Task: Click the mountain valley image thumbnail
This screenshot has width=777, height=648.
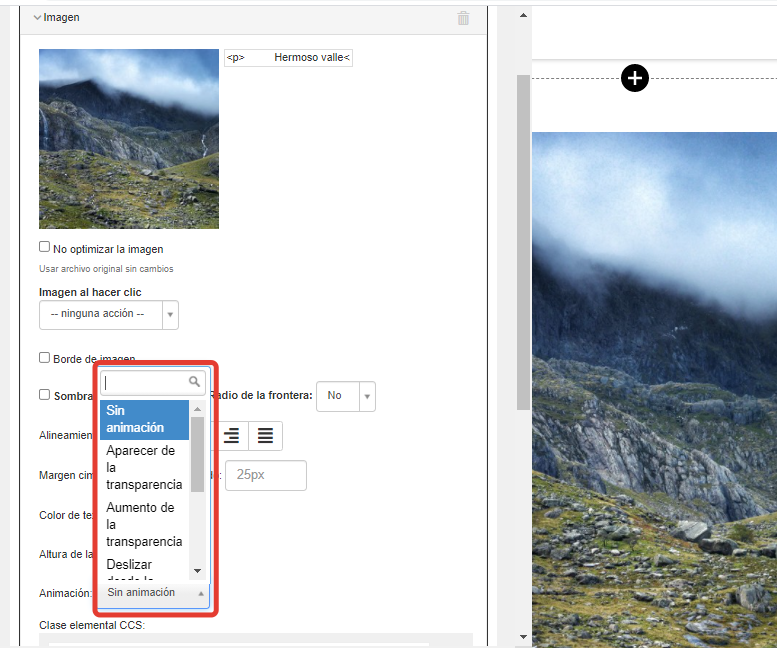Action: (129, 139)
